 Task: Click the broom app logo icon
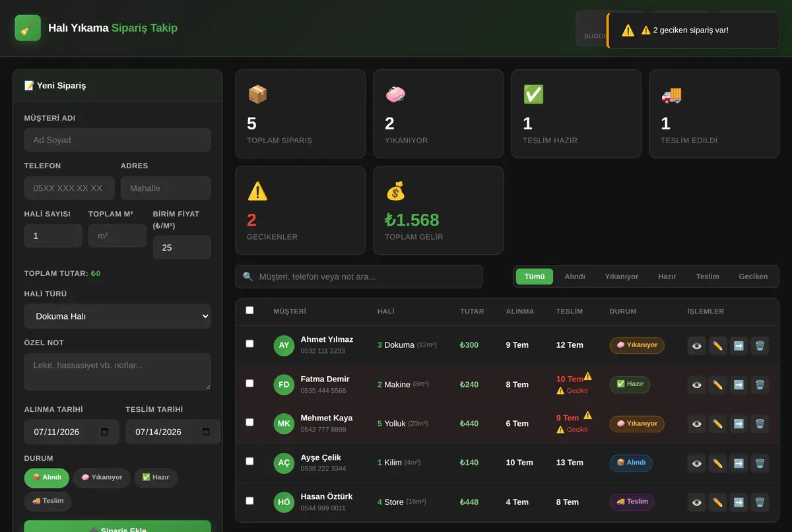[x=28, y=28]
